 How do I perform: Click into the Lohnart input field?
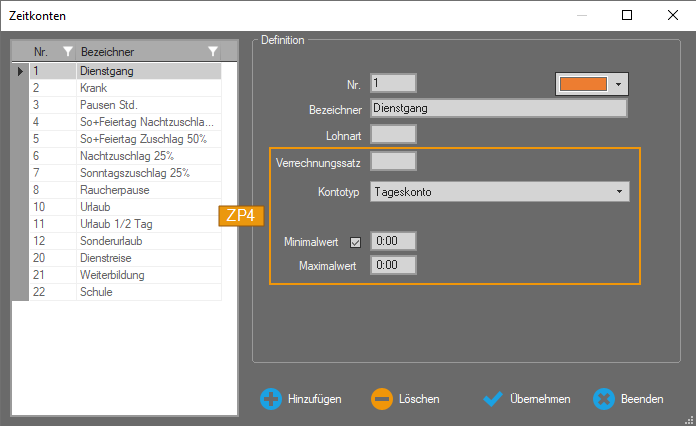393,134
